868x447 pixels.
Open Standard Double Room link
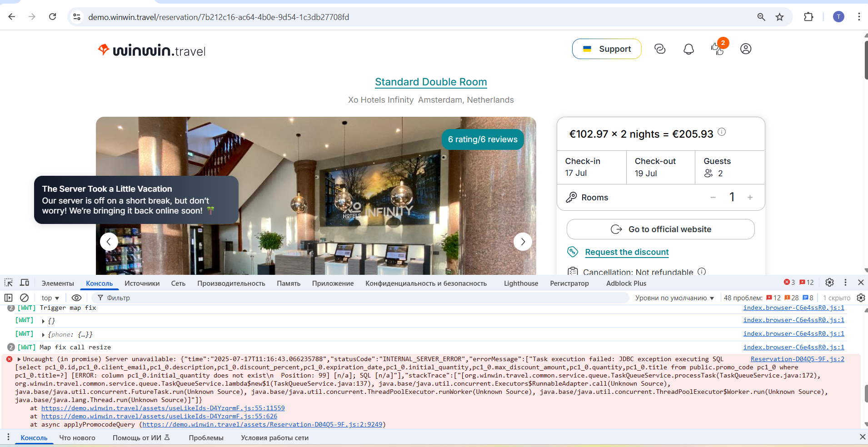[x=431, y=82]
